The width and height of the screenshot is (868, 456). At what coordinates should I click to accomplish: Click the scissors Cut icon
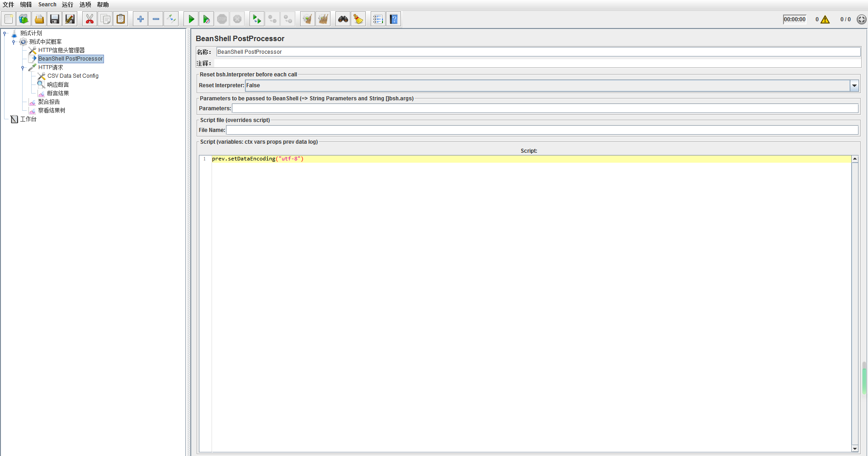pos(90,19)
